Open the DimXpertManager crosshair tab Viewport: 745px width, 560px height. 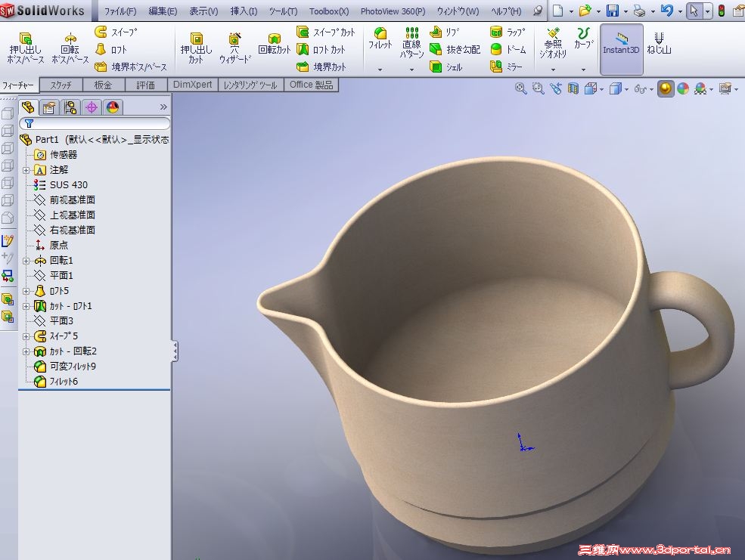(x=92, y=107)
